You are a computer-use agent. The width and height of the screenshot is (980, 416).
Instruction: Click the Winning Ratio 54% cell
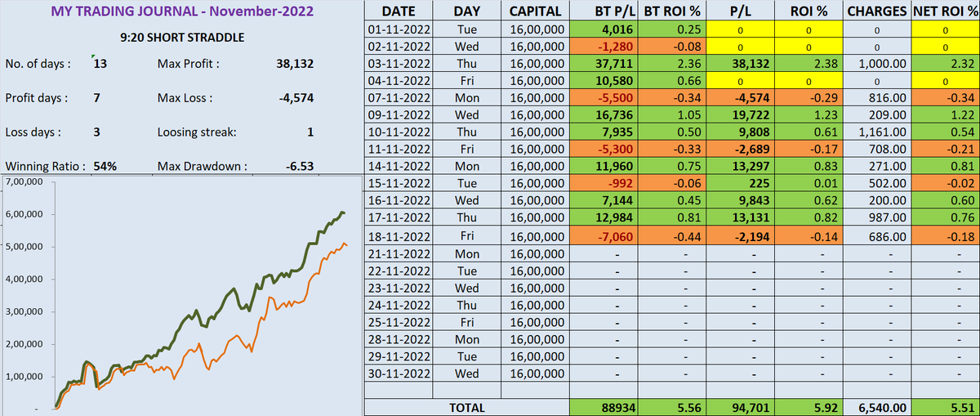pyautogui.click(x=105, y=166)
